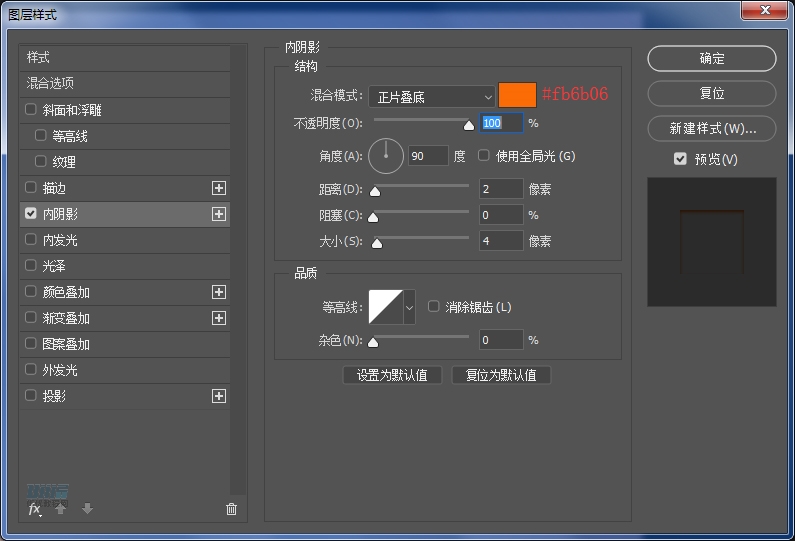Open the fx effects menu icon

[34, 509]
